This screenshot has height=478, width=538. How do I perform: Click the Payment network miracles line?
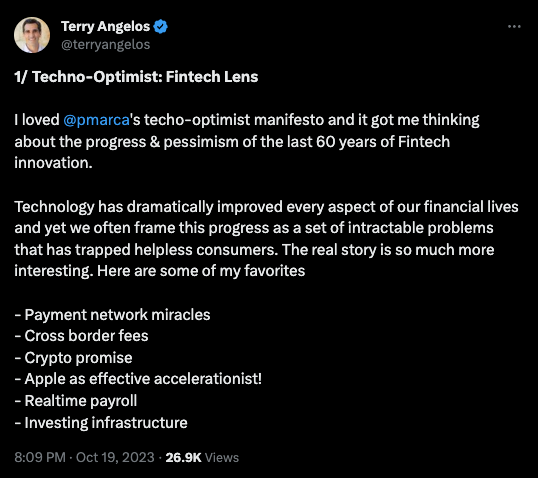pos(113,315)
